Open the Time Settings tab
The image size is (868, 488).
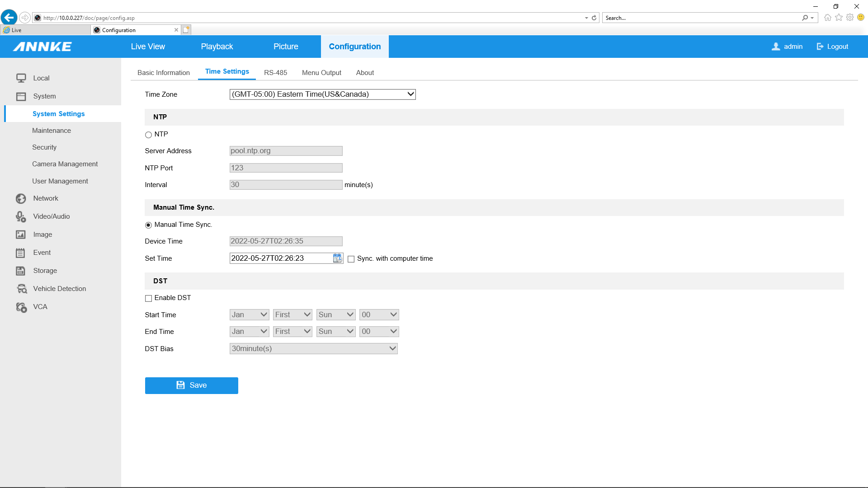[x=227, y=72]
